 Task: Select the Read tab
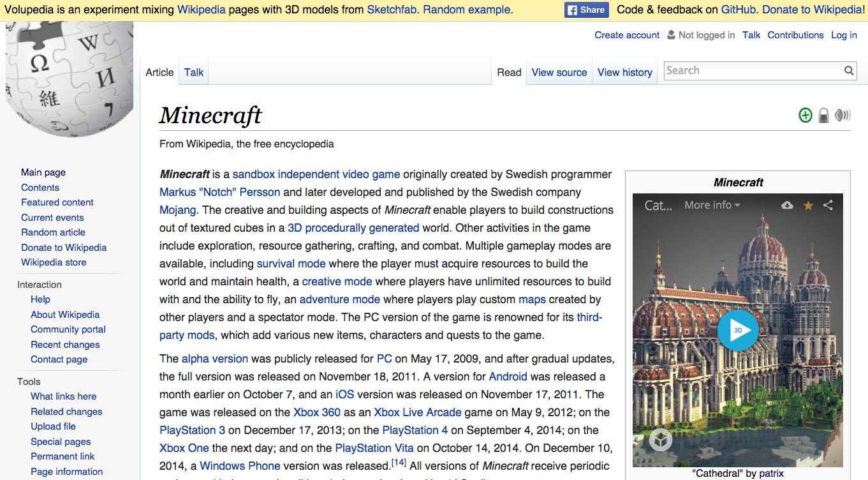pos(509,72)
